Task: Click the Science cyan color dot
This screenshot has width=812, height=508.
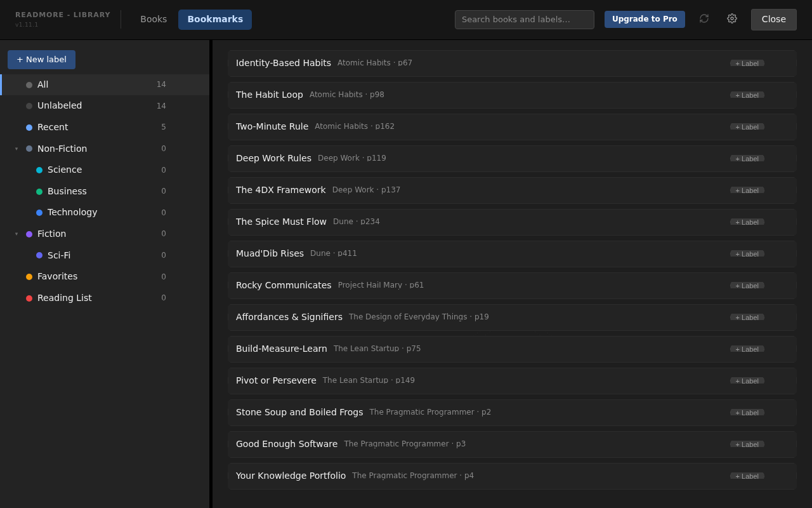Action: tap(39, 170)
